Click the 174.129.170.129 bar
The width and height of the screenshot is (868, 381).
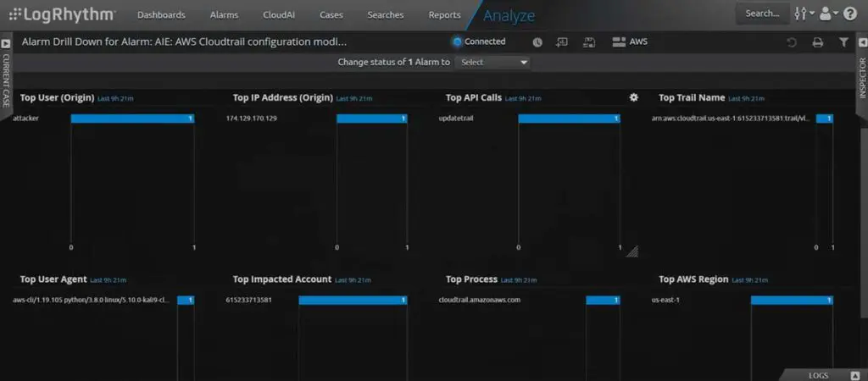click(372, 119)
